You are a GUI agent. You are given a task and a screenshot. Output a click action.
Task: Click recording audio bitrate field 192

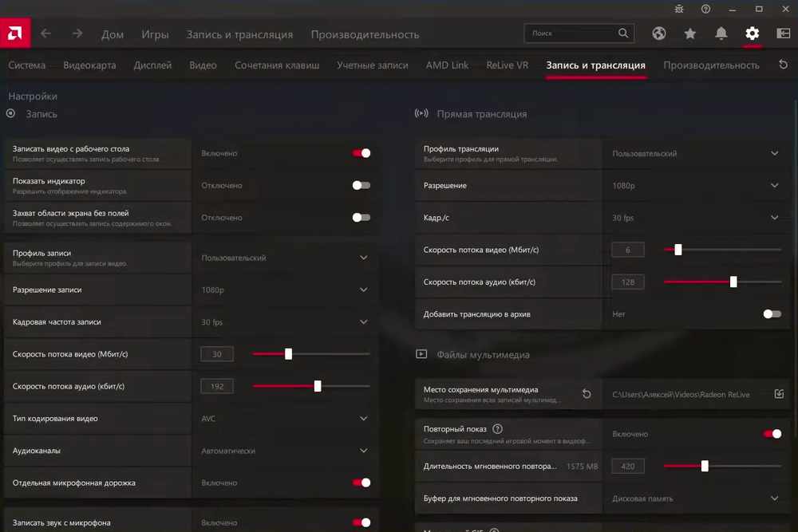(x=217, y=386)
